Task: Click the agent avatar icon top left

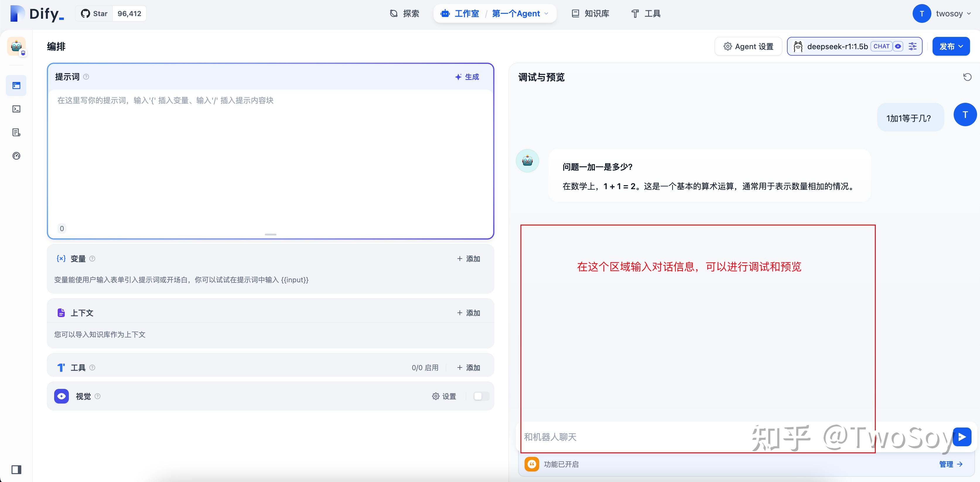Action: click(x=16, y=46)
